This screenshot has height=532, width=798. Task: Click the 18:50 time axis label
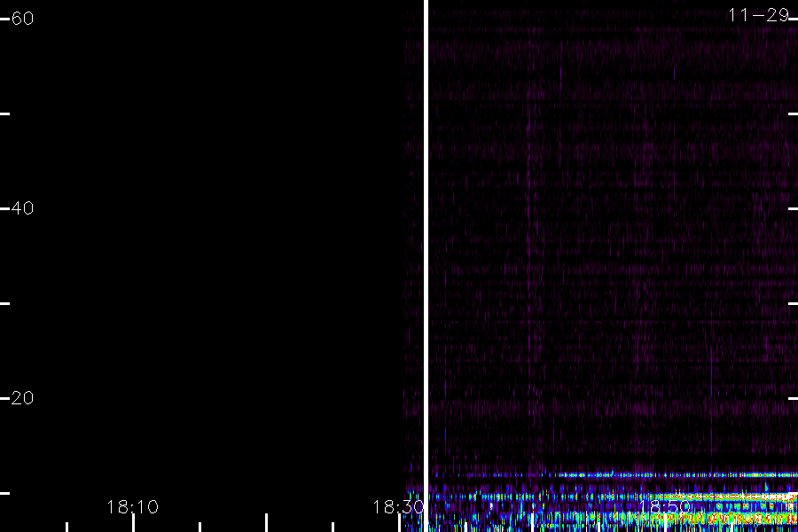pos(665,507)
